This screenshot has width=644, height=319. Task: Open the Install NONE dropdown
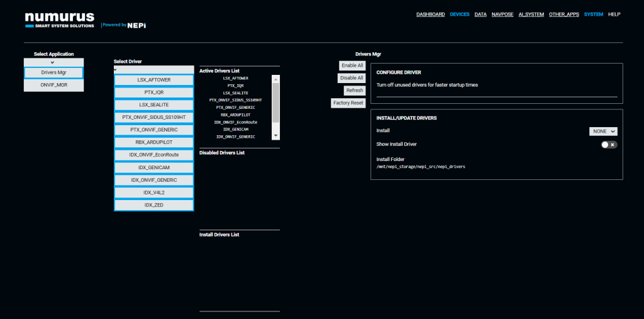tap(603, 131)
